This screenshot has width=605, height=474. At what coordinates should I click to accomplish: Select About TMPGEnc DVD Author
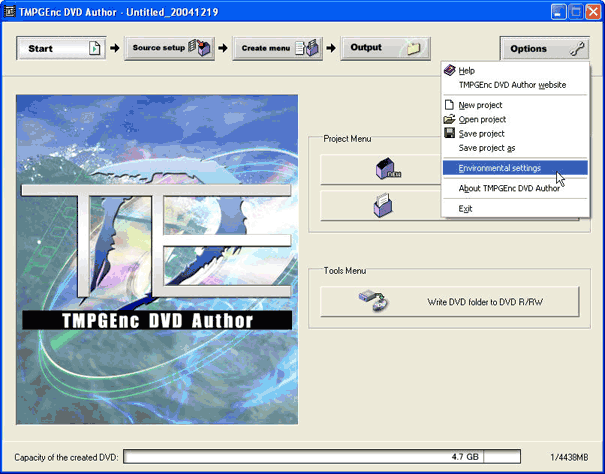(509, 188)
